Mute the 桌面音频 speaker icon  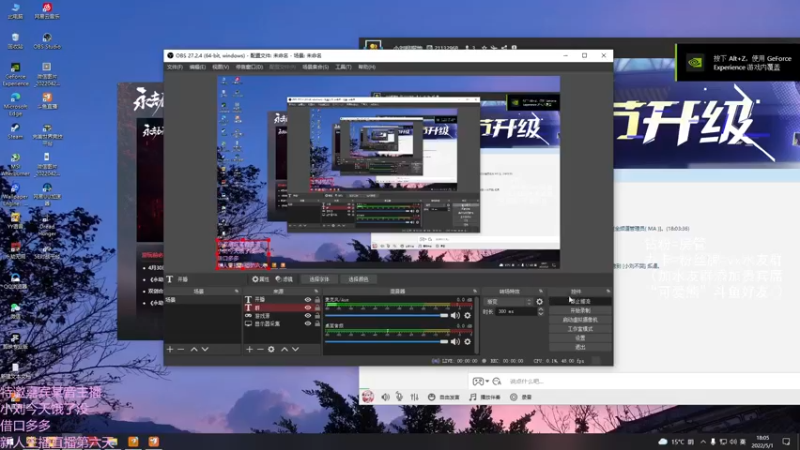tap(455, 341)
